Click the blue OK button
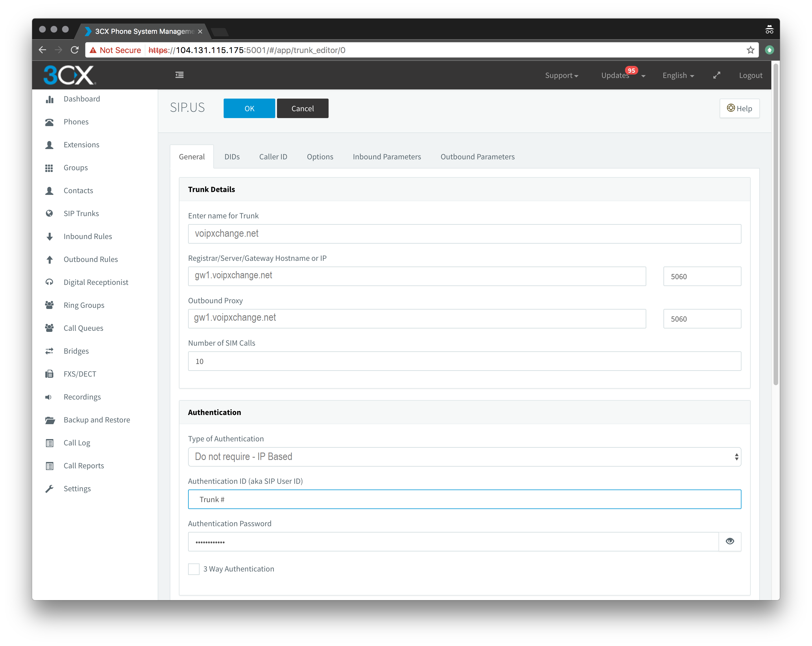The width and height of the screenshot is (812, 646). click(249, 108)
